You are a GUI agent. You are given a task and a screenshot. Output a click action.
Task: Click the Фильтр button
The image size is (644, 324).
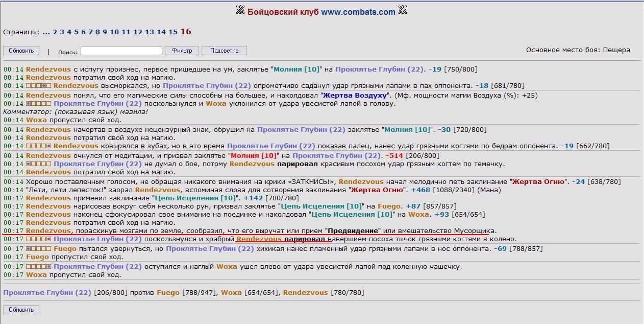182,51
